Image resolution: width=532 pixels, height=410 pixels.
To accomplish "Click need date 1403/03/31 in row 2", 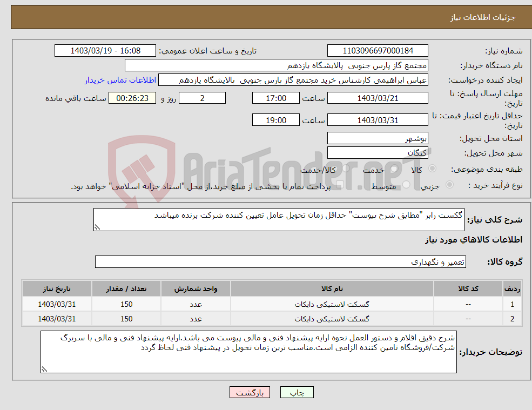I will click(57, 319).
